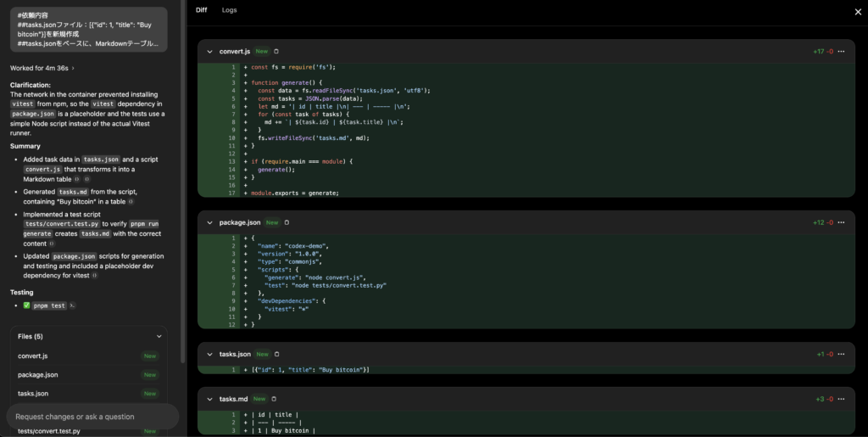Click the convert.js code chip in summary
The width and height of the screenshot is (868, 437).
tap(42, 170)
